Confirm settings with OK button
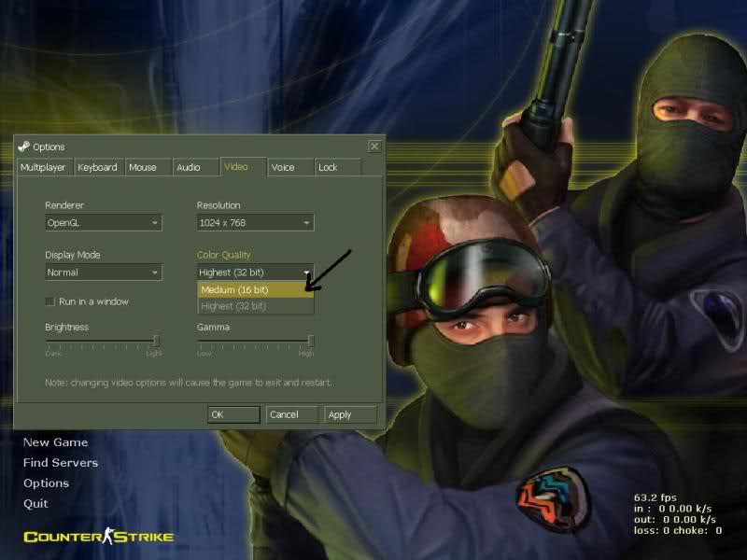The height and width of the screenshot is (560, 747). click(234, 414)
